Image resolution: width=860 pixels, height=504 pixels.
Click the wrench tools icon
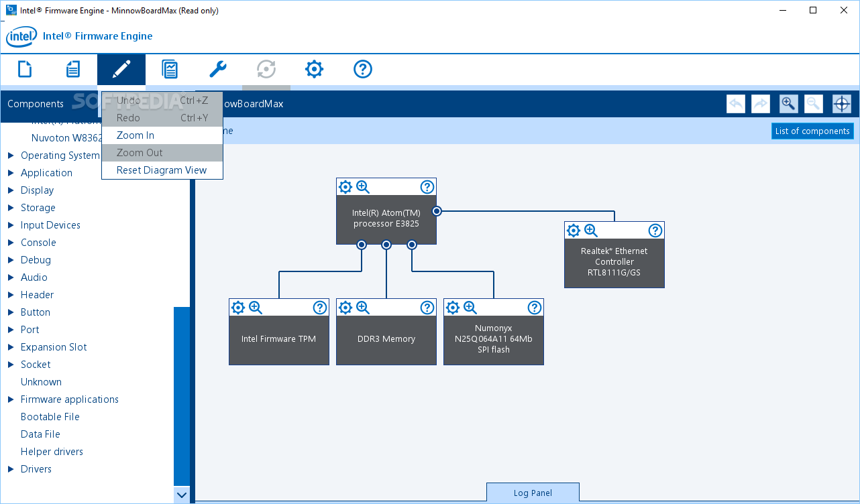coord(218,69)
